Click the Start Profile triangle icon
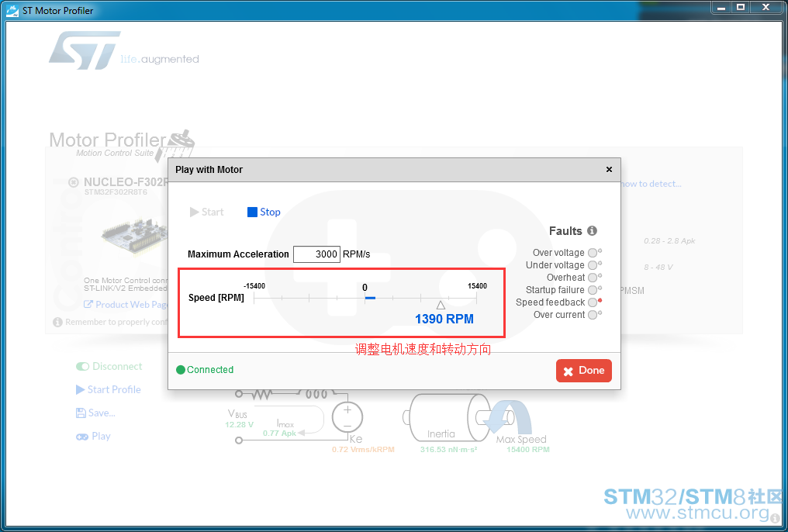 (x=80, y=390)
